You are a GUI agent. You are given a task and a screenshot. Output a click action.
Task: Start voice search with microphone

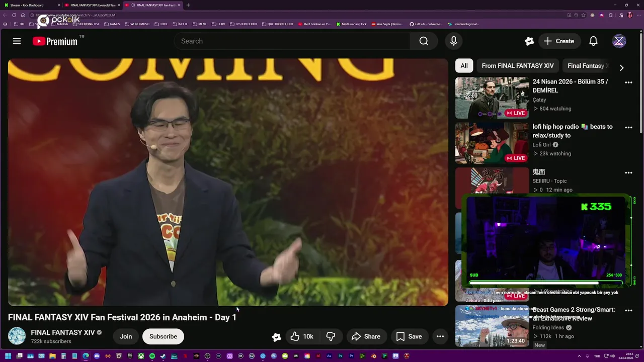453,41
